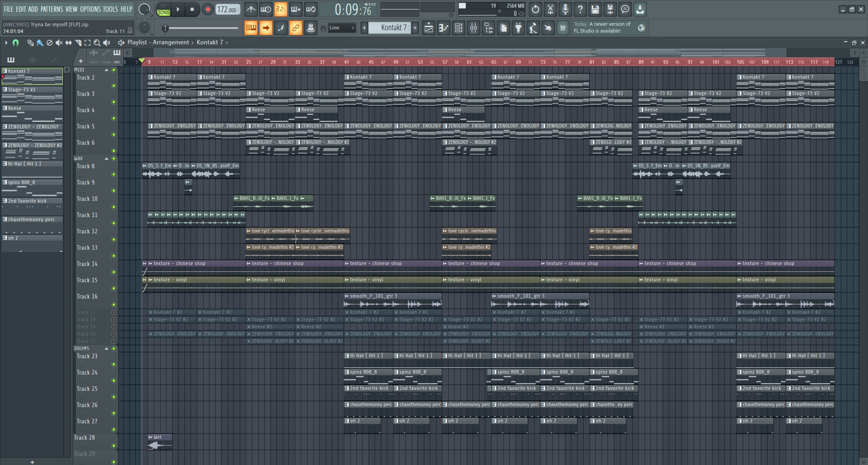This screenshot has width=868, height=465.
Task: Open the EDIT menu
Action: coord(21,9)
